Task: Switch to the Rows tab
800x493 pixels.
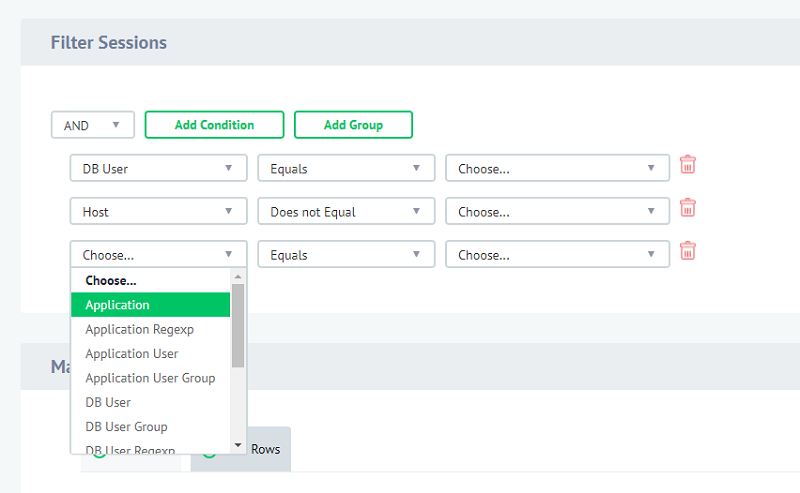Action: 265,449
